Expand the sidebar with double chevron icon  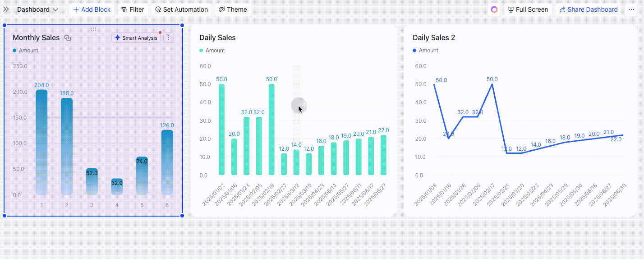click(6, 9)
